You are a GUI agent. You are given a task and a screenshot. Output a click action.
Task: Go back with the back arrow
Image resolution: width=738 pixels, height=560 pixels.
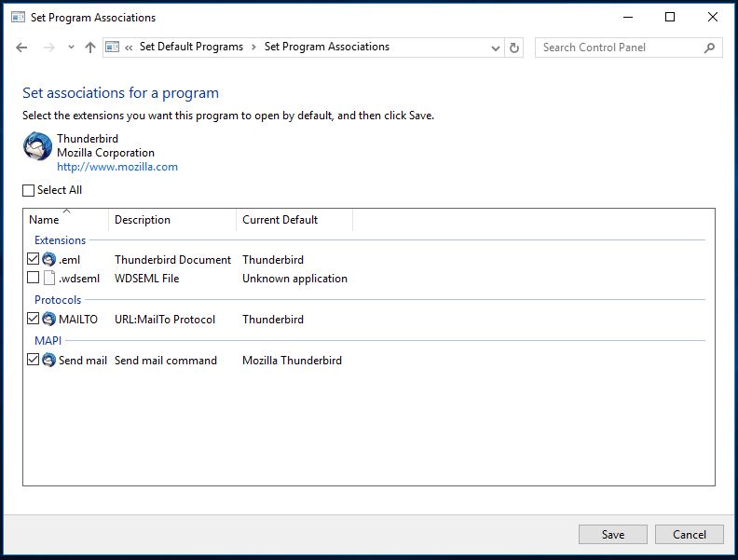(x=21, y=48)
